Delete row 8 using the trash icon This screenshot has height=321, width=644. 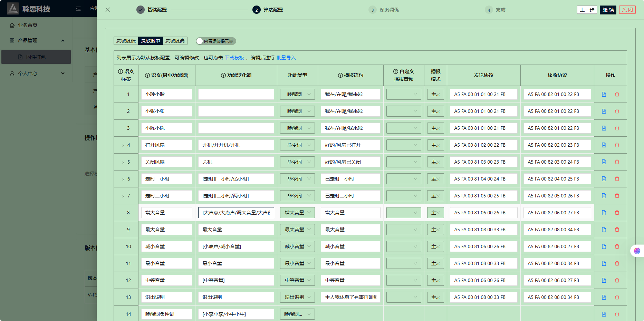[x=617, y=213]
